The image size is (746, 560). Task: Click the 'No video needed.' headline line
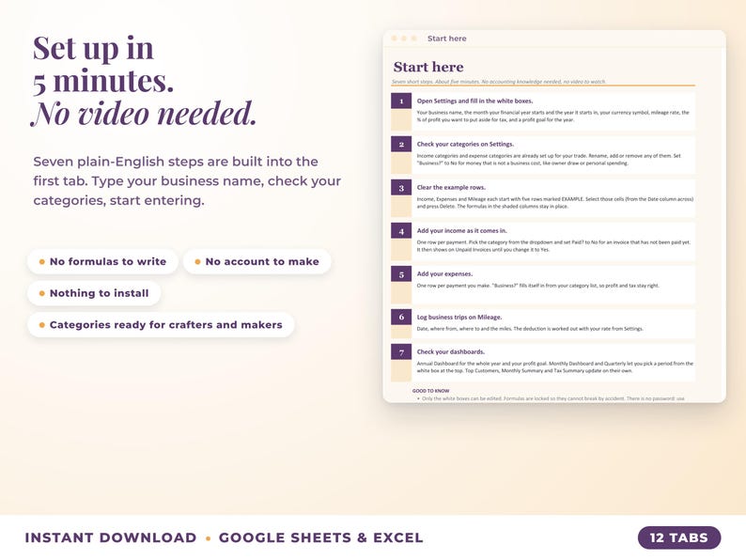pos(144,114)
